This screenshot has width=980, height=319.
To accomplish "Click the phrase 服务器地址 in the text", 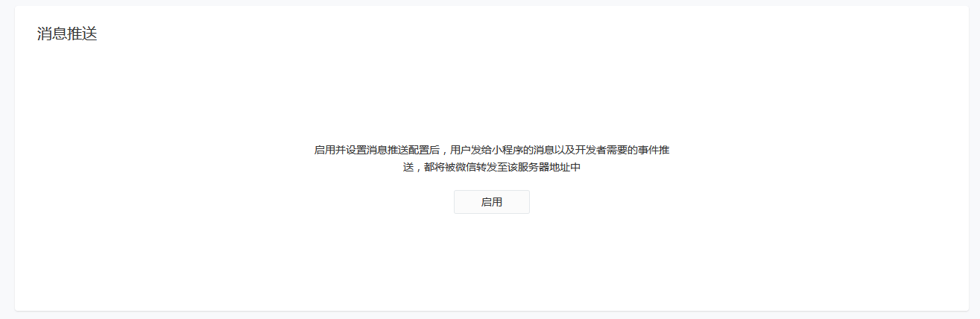I will (546, 168).
